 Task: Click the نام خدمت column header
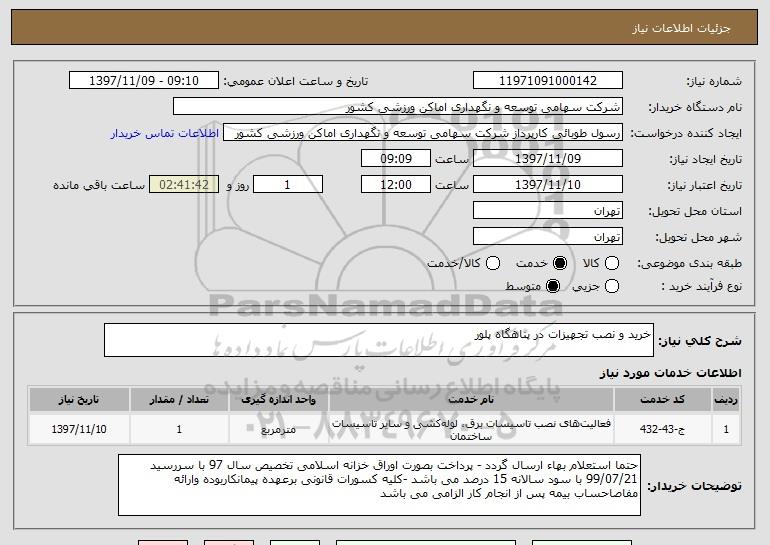pyautogui.click(x=471, y=400)
